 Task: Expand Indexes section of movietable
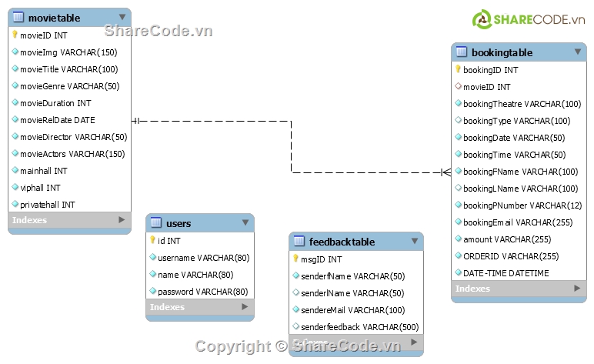[122, 220]
